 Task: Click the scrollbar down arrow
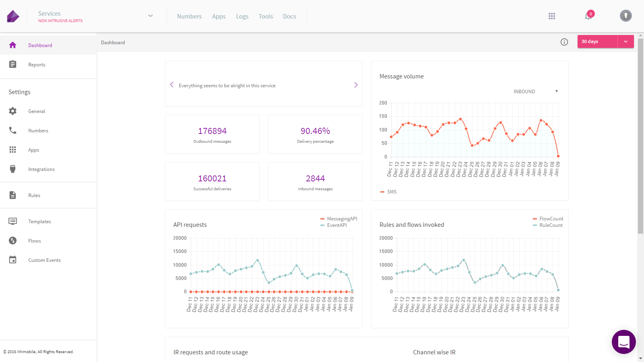(x=640, y=358)
